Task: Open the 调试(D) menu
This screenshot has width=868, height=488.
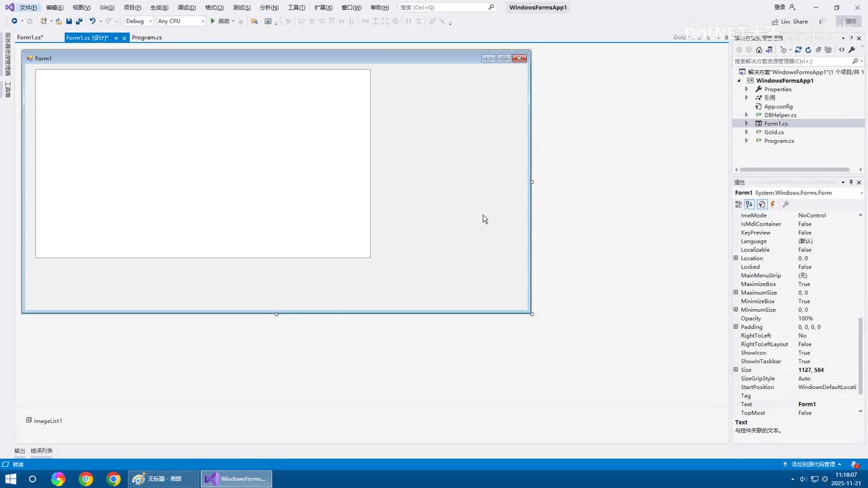Action: coord(186,7)
